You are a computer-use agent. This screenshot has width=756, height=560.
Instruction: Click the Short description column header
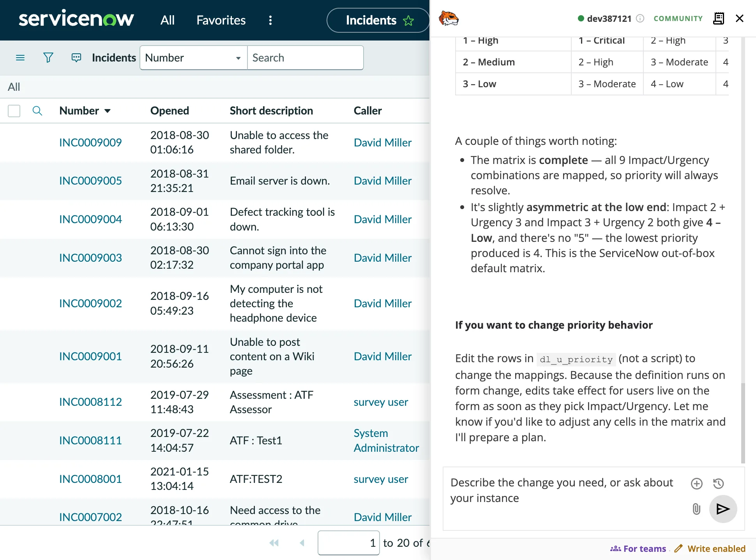coord(271,111)
